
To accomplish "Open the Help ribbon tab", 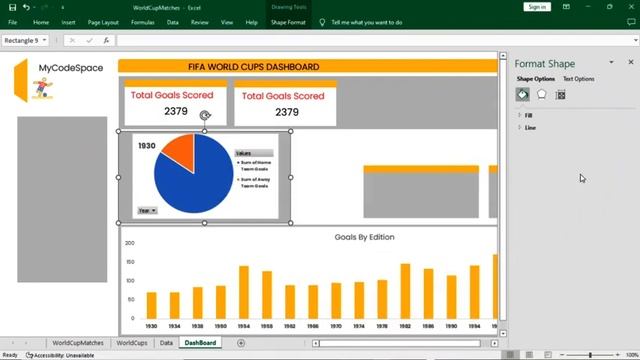I will point(251,22).
